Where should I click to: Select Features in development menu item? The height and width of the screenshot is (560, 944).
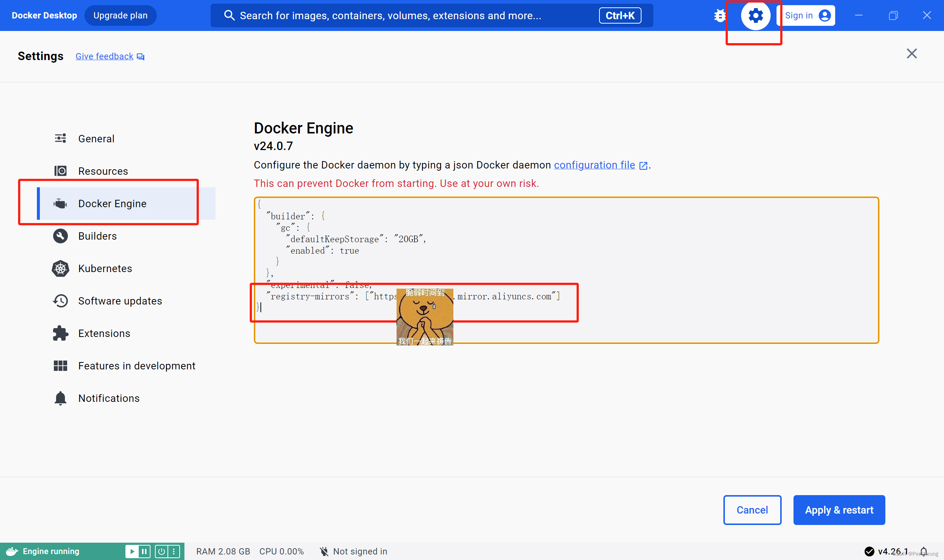137,365
